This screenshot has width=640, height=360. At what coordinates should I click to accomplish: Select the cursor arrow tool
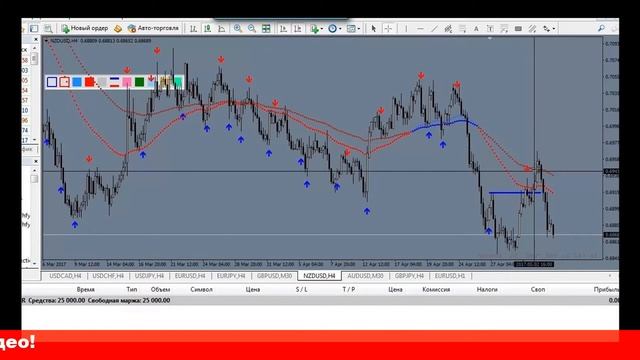(x=373, y=29)
